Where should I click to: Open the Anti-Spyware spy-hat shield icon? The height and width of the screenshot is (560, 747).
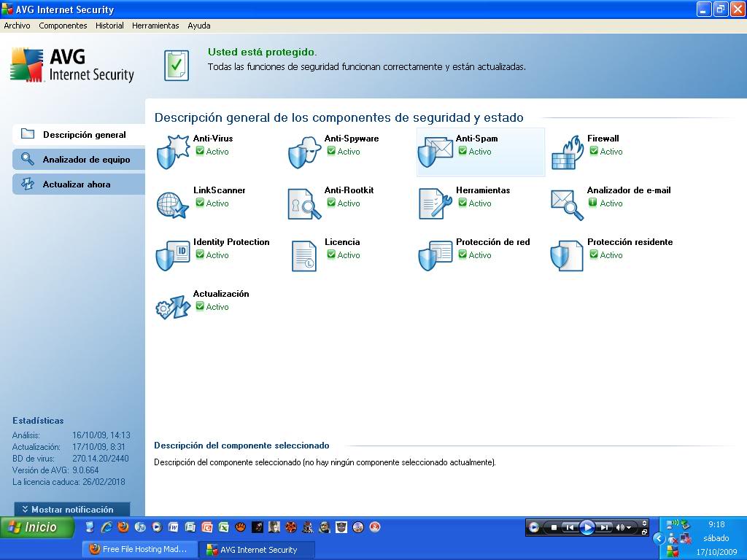(x=305, y=152)
